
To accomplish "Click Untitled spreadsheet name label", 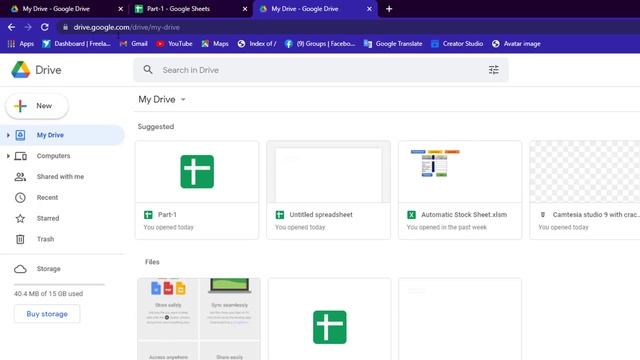I will [321, 215].
